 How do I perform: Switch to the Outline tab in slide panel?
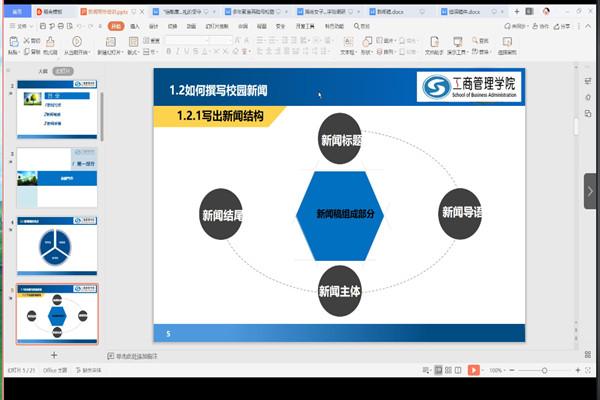(x=42, y=71)
